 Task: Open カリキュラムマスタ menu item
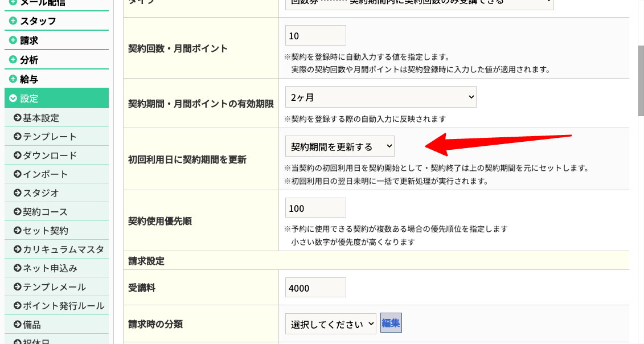(63, 249)
